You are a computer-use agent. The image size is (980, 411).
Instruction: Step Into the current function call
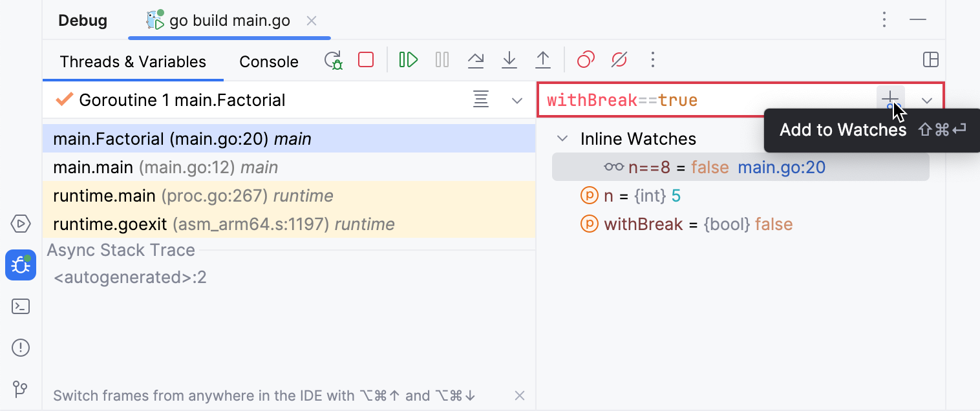click(x=509, y=59)
